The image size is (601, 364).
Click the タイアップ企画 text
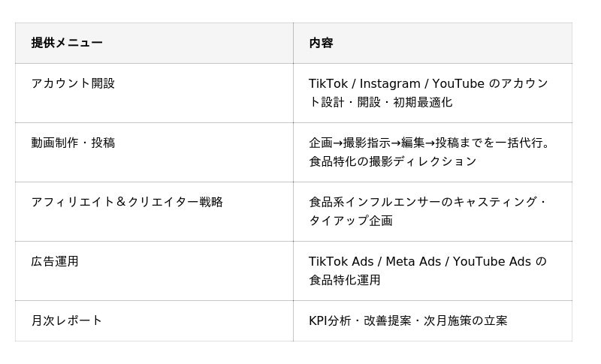[350, 221]
